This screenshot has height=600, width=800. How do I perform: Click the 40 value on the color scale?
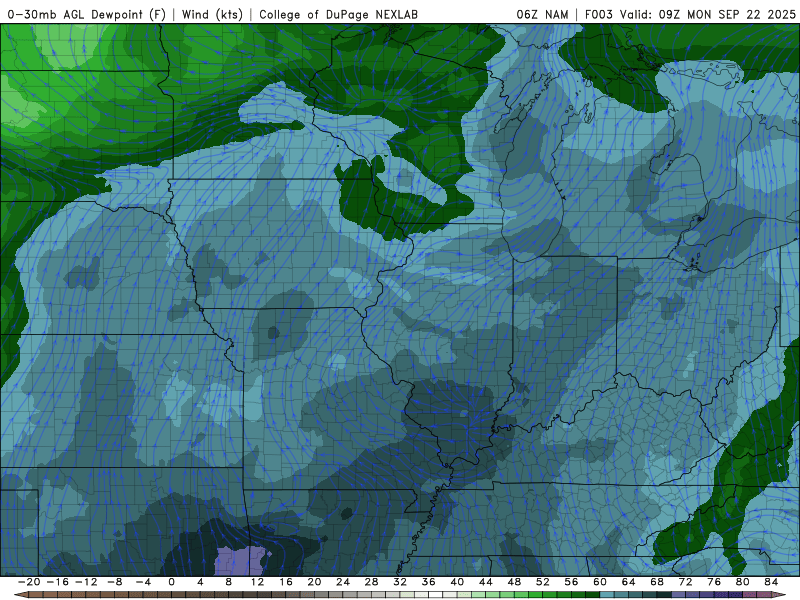457,582
